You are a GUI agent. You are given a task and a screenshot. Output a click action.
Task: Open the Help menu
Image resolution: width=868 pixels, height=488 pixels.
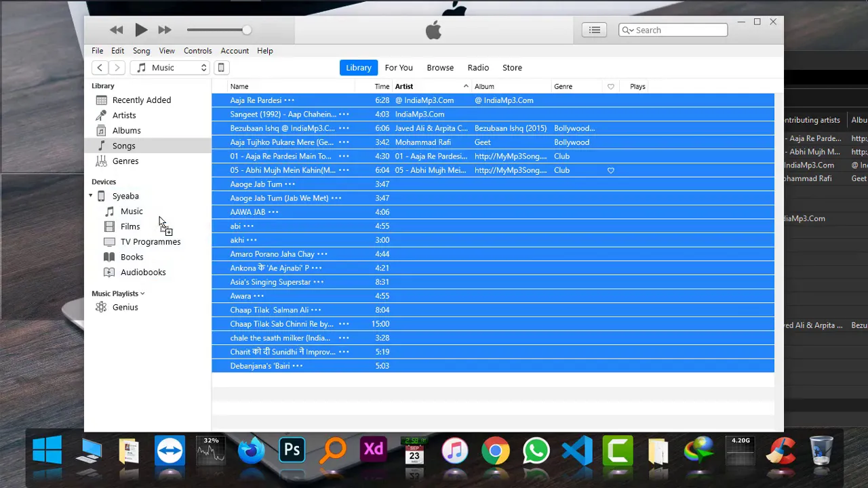(265, 51)
